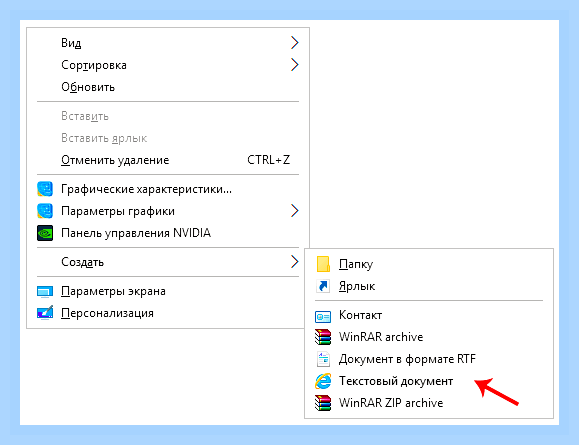Viewport: 579px width, 445px height.
Task: Create a Документ в формате RTF
Action: pos(429,359)
